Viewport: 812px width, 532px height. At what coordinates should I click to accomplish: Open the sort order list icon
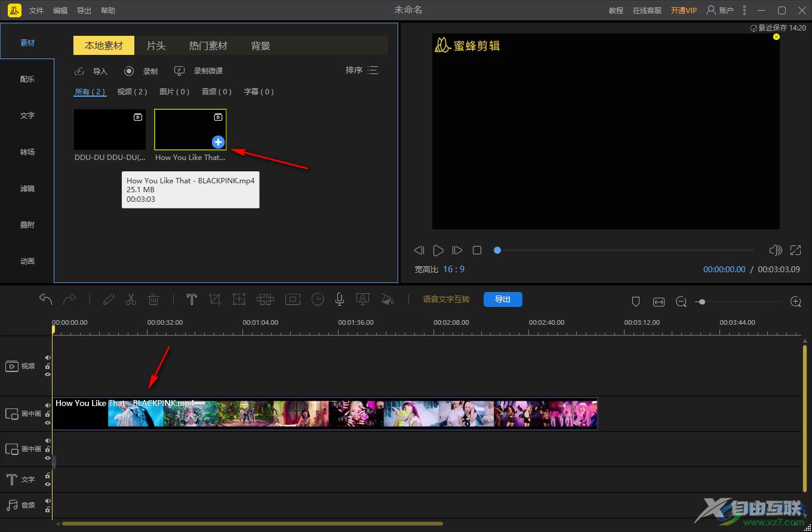(x=373, y=70)
